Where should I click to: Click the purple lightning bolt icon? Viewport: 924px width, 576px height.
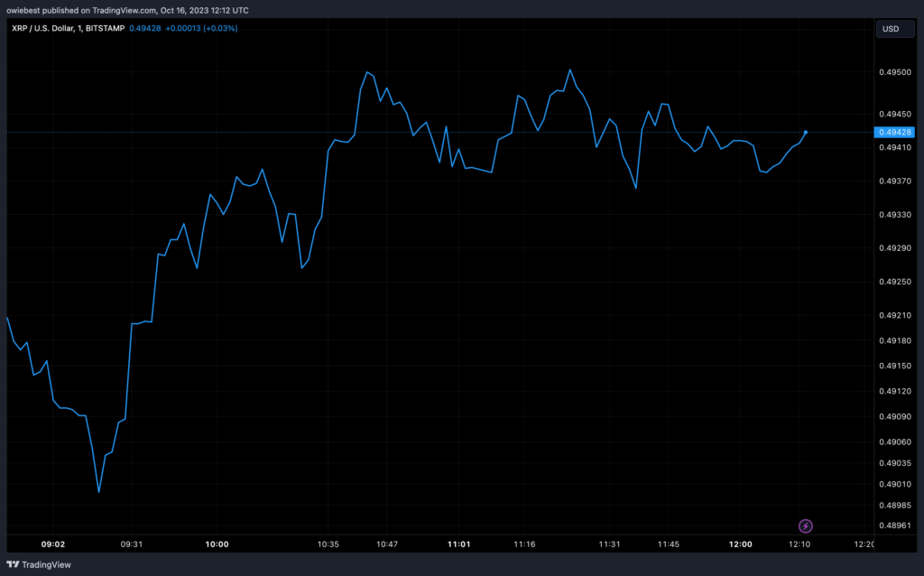(x=806, y=525)
